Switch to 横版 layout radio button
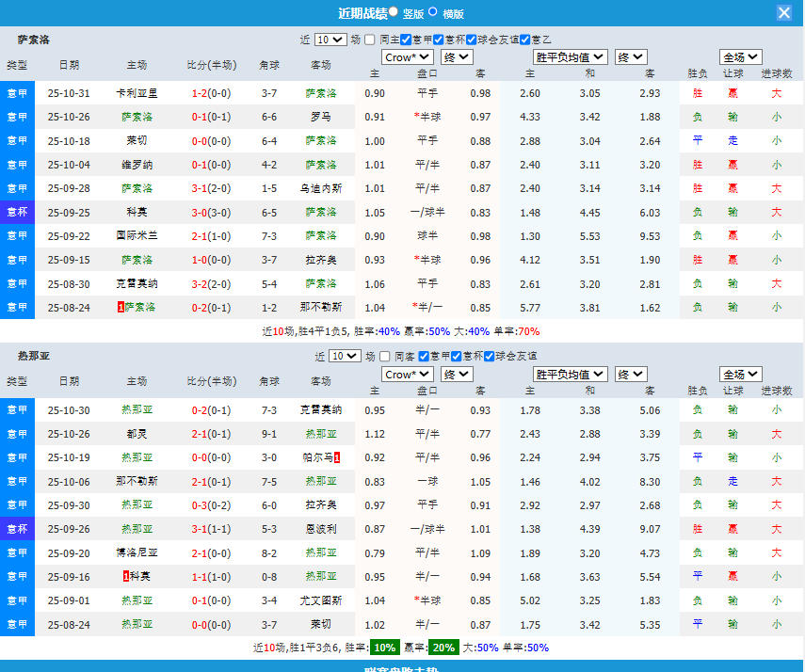Image resolution: width=805 pixels, height=672 pixels. (433, 12)
